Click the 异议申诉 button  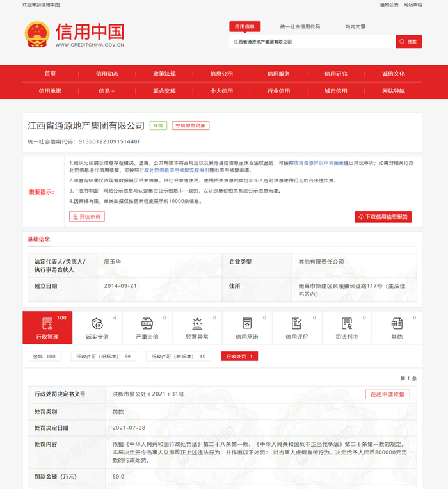click(x=87, y=217)
